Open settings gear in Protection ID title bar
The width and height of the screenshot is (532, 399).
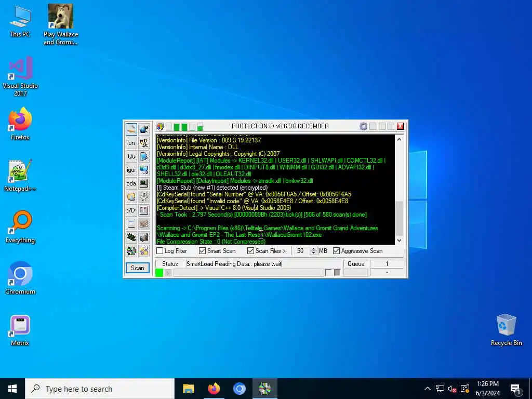[x=363, y=126]
